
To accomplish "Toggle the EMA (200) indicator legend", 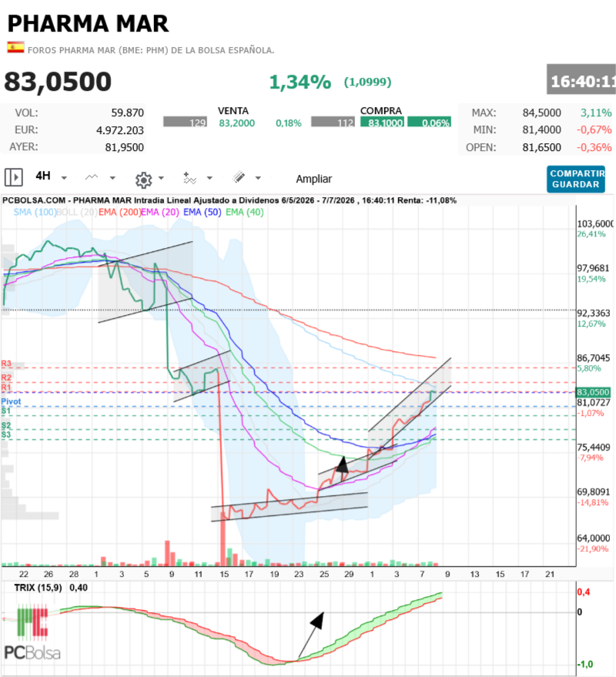I will pyautogui.click(x=119, y=212).
